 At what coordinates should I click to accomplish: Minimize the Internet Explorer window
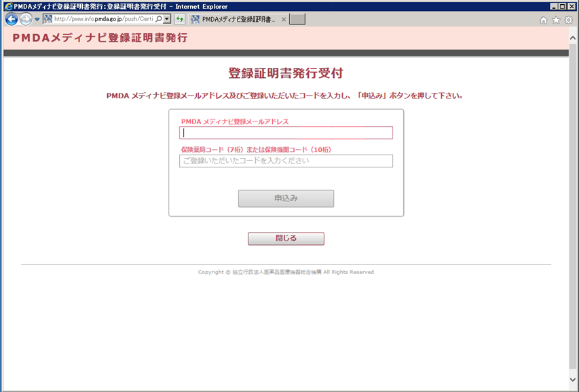(554, 6)
